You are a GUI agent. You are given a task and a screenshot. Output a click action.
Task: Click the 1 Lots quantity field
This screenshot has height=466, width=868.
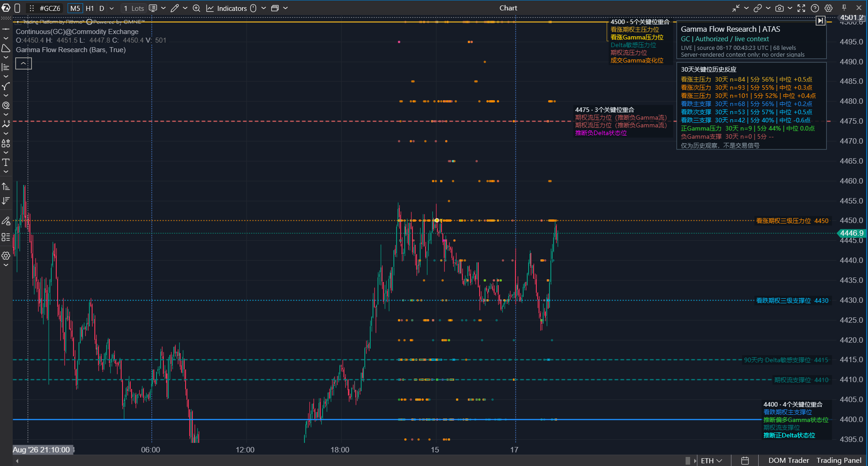coord(133,8)
